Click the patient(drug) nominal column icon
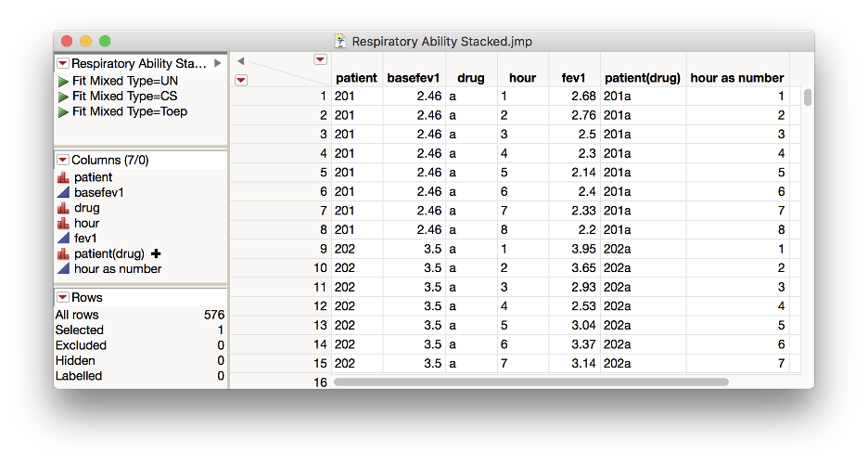 pos(63,253)
